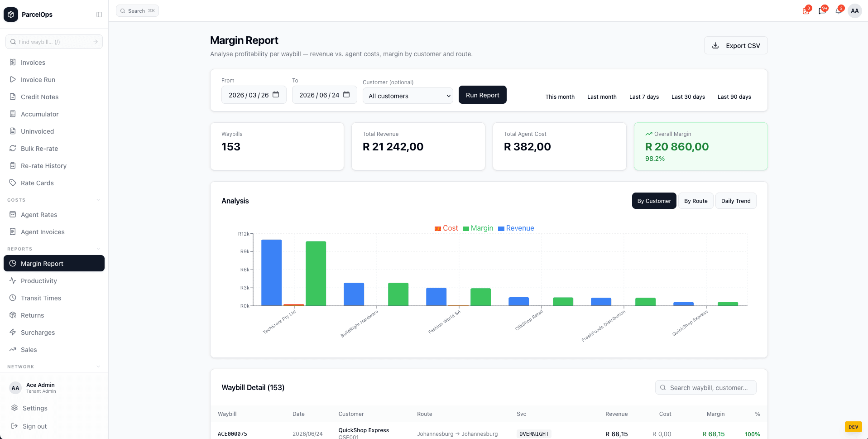Select the This month preset
The width and height of the screenshot is (868, 439).
tap(560, 96)
